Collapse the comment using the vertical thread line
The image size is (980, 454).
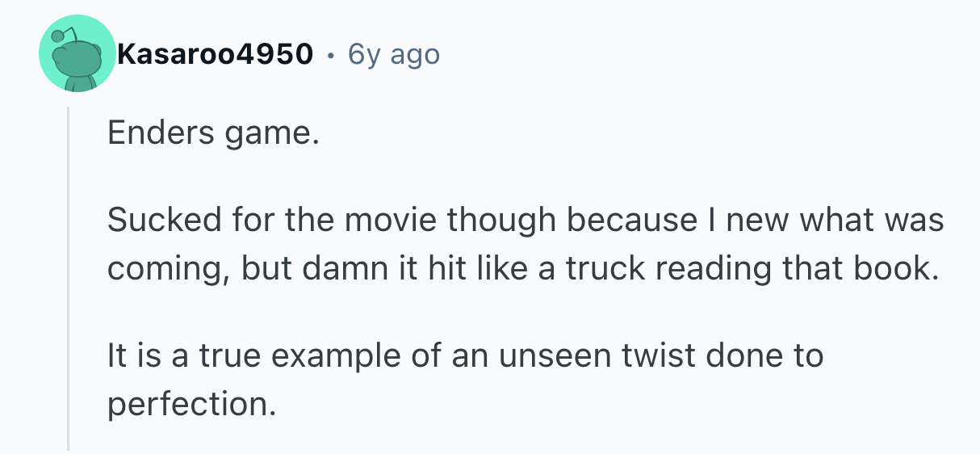69,275
